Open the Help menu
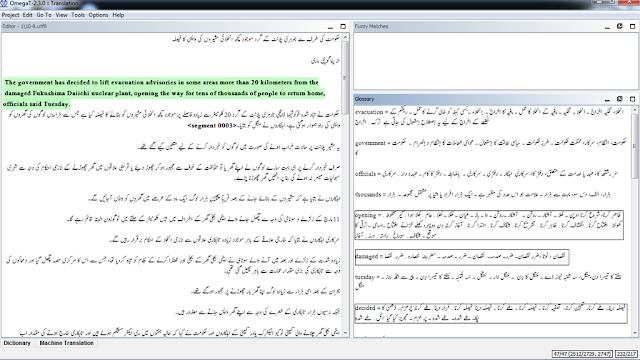The width and height of the screenshot is (640, 360). pos(118,15)
